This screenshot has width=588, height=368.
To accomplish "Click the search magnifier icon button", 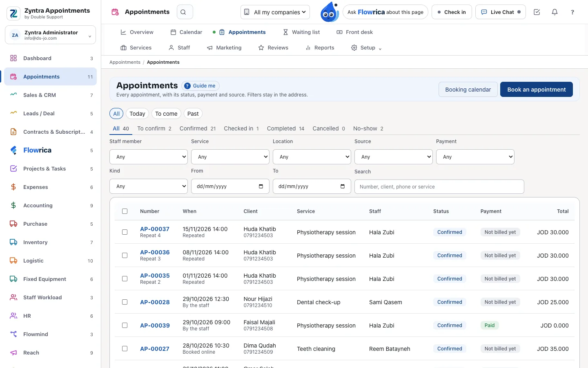I will coord(185,12).
